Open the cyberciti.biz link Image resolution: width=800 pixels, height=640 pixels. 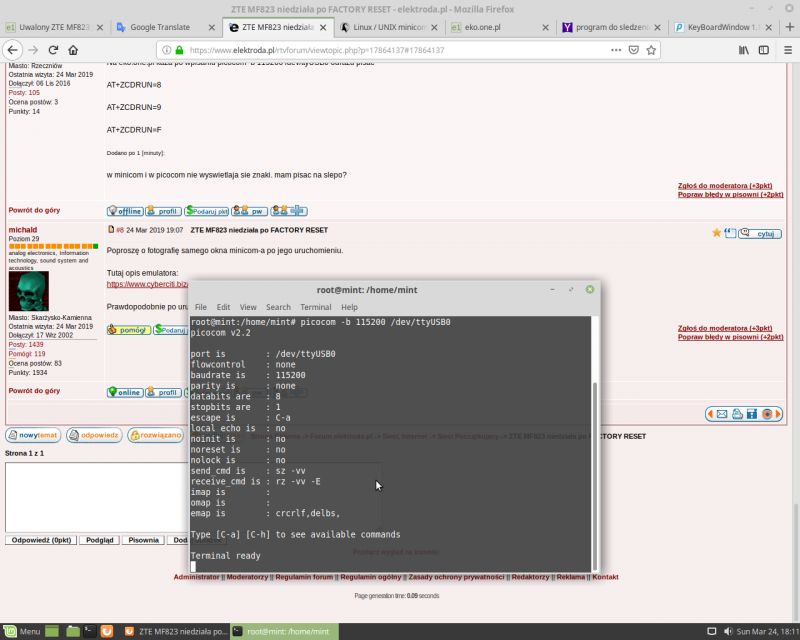point(147,284)
